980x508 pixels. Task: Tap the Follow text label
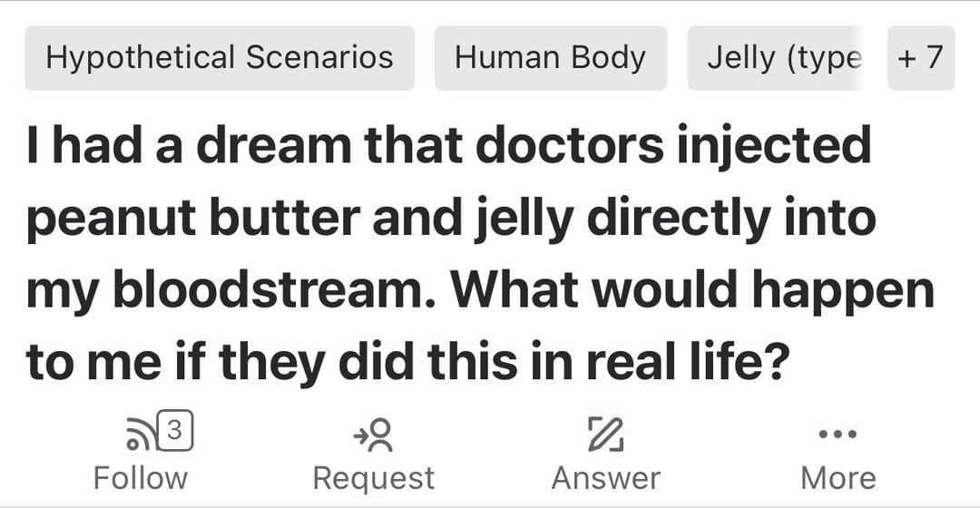tap(141, 477)
